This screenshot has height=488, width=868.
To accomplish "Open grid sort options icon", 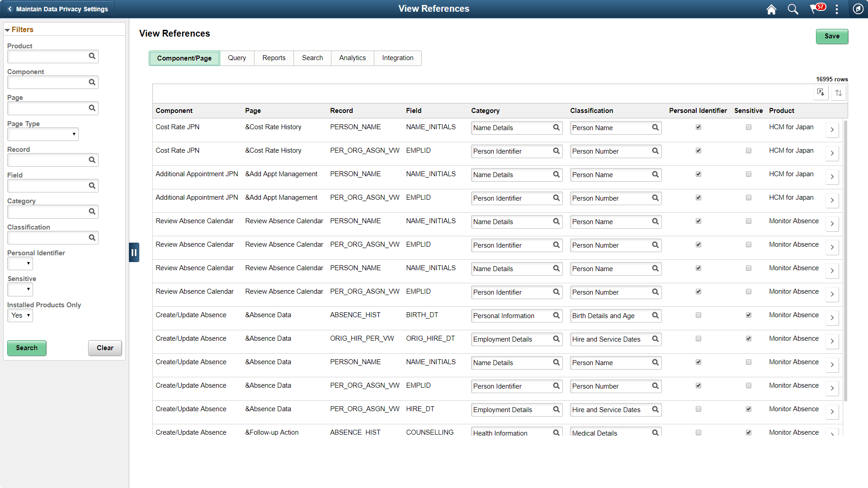I will tap(839, 93).
